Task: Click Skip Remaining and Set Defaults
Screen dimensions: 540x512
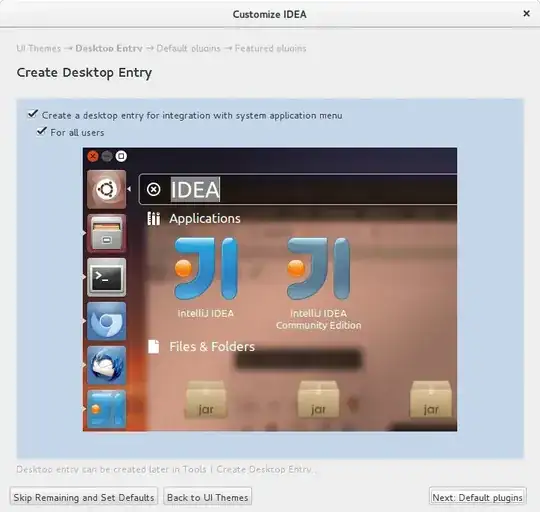Action: [x=84, y=497]
